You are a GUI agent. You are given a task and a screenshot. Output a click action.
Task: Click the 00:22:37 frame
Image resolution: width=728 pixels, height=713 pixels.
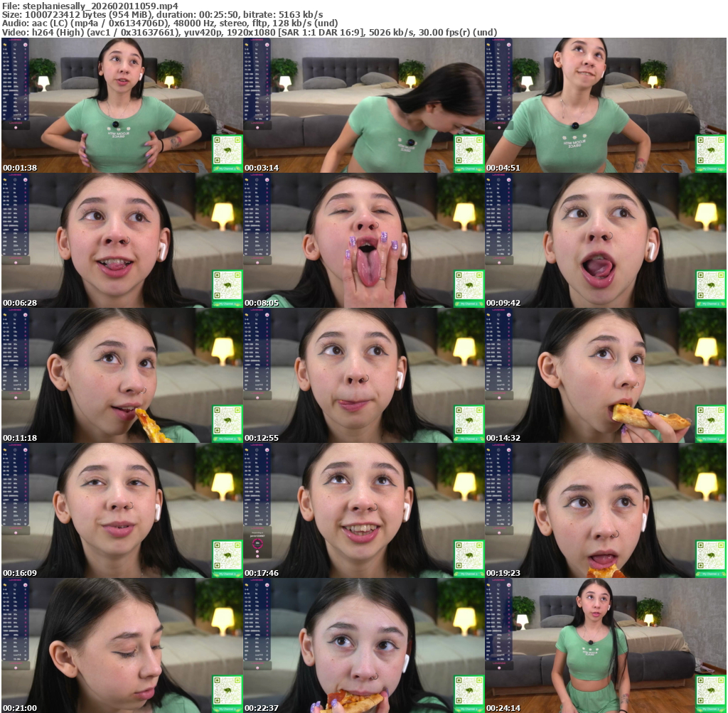coord(363,645)
